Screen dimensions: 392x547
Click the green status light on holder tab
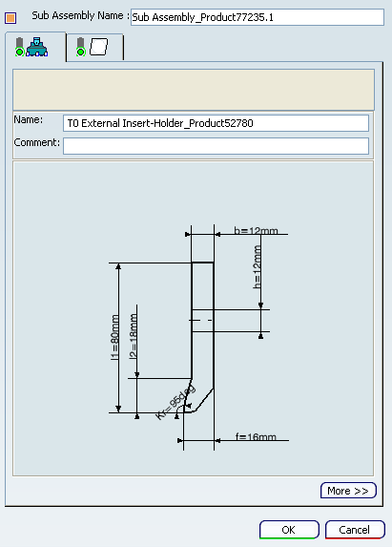(x=19, y=52)
